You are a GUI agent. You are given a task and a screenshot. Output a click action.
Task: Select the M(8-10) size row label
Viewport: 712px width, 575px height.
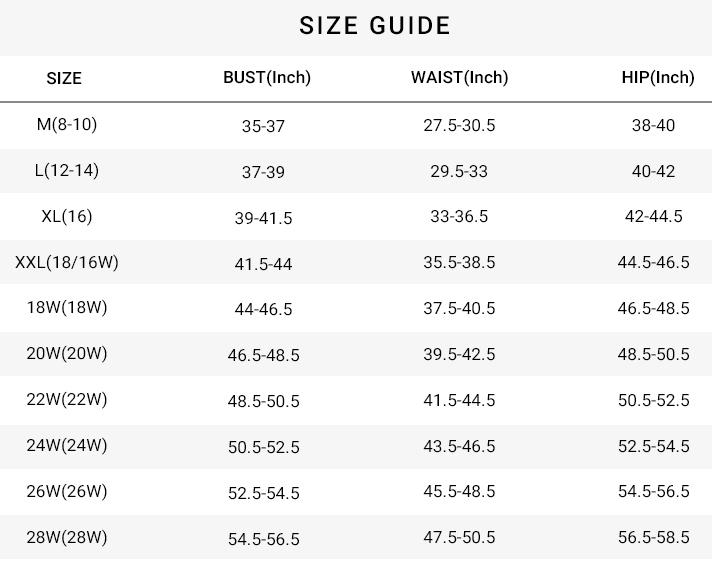coord(67,124)
